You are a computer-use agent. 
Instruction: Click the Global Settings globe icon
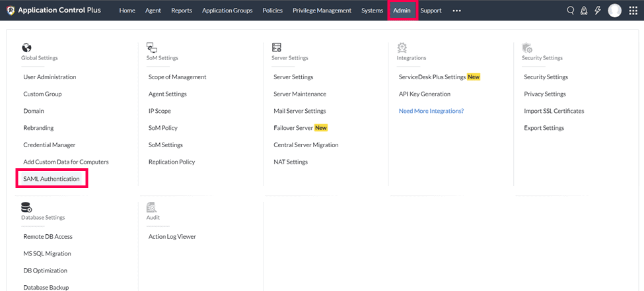coord(26,48)
